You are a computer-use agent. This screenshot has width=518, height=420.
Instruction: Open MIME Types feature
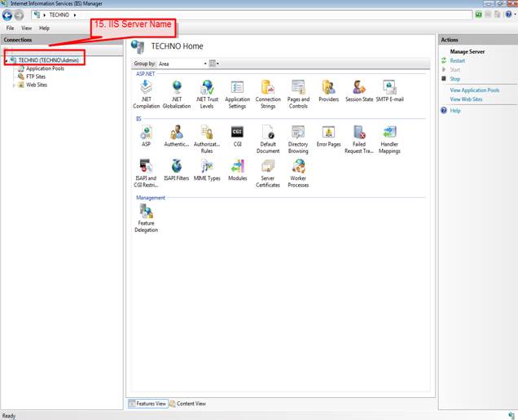(x=207, y=170)
